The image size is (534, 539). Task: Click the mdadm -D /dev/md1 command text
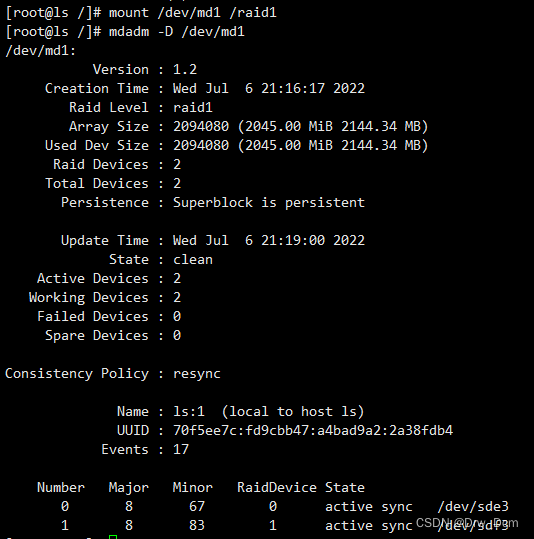177,32
